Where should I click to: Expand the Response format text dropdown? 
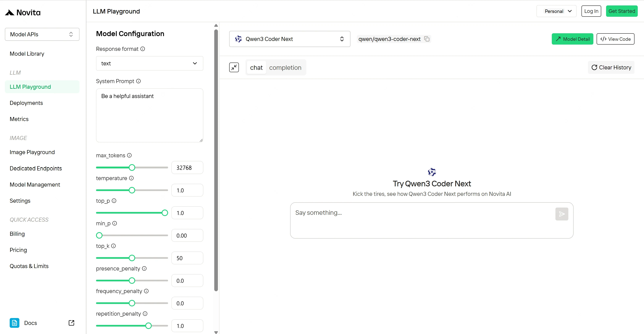(149, 63)
